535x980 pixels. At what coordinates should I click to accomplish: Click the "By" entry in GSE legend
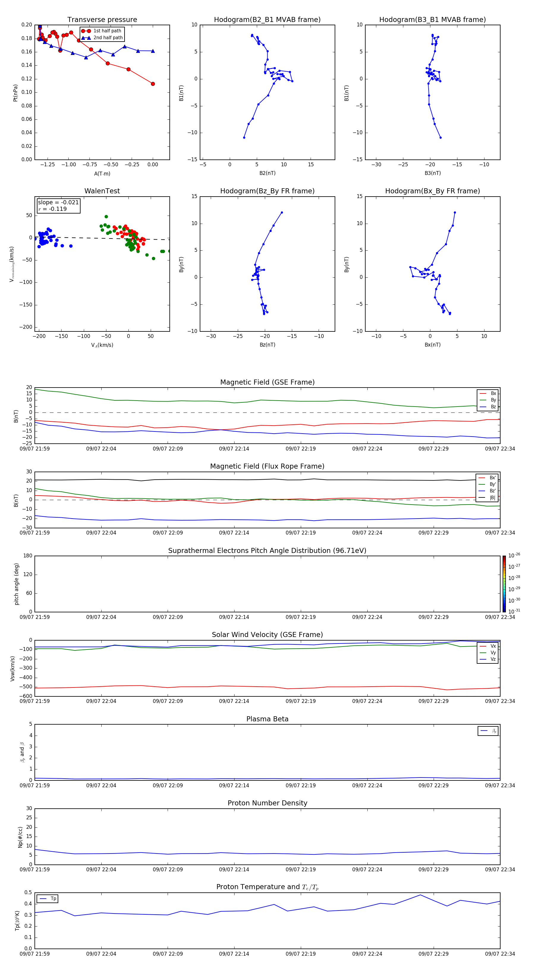pyautogui.click(x=488, y=400)
